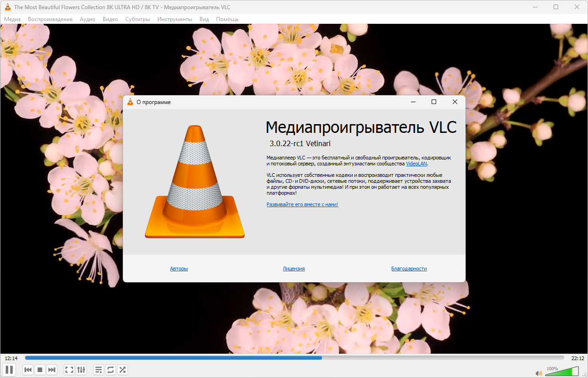Toggle random shuffle playback
Screen dimensions: 588x378
(122, 370)
